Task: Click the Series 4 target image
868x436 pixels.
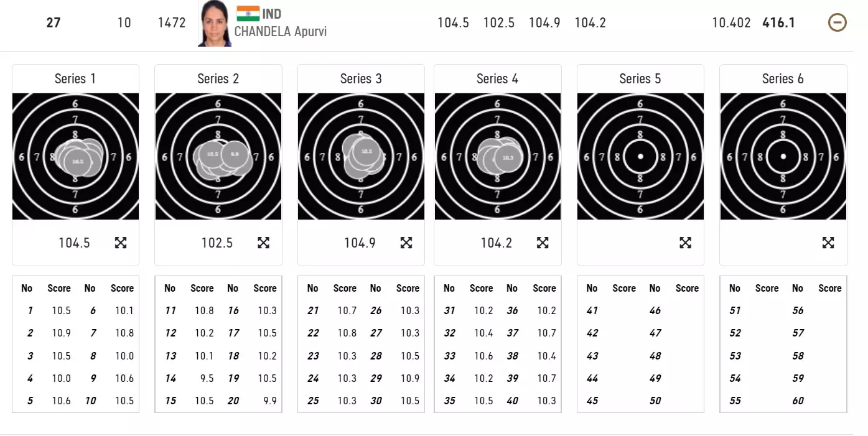Action: [497, 157]
